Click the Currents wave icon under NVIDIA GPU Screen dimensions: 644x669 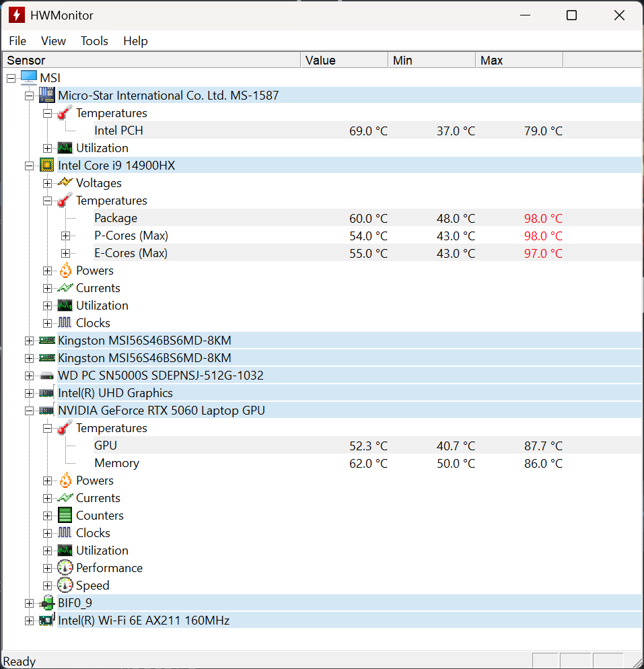point(65,498)
